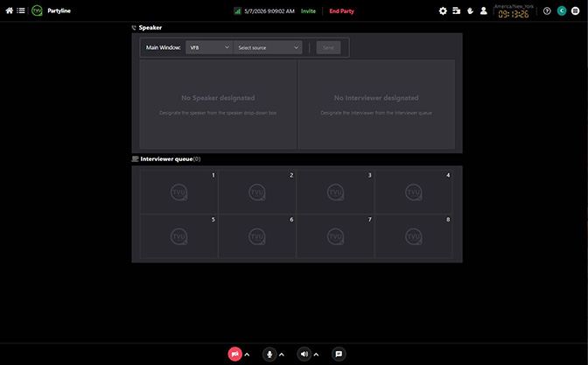
Task: Select interviewer queue slot 8
Action: pyautogui.click(x=414, y=236)
